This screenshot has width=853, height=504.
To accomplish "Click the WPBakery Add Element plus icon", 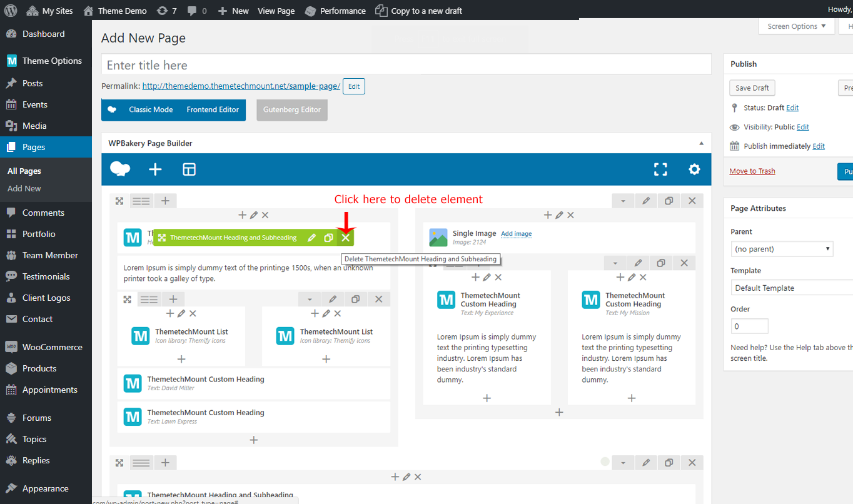I will [155, 169].
